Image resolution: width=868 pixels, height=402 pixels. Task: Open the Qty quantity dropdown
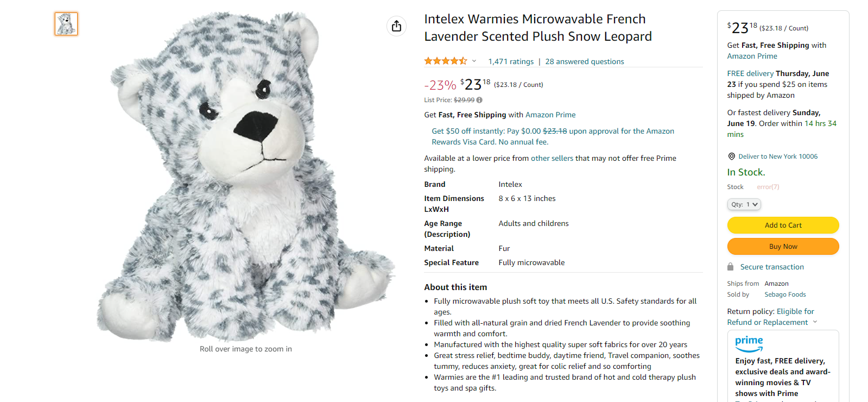(744, 204)
